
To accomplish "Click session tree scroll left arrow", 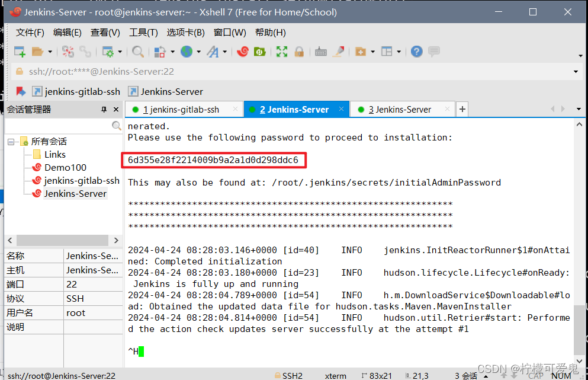I will click(x=10, y=240).
